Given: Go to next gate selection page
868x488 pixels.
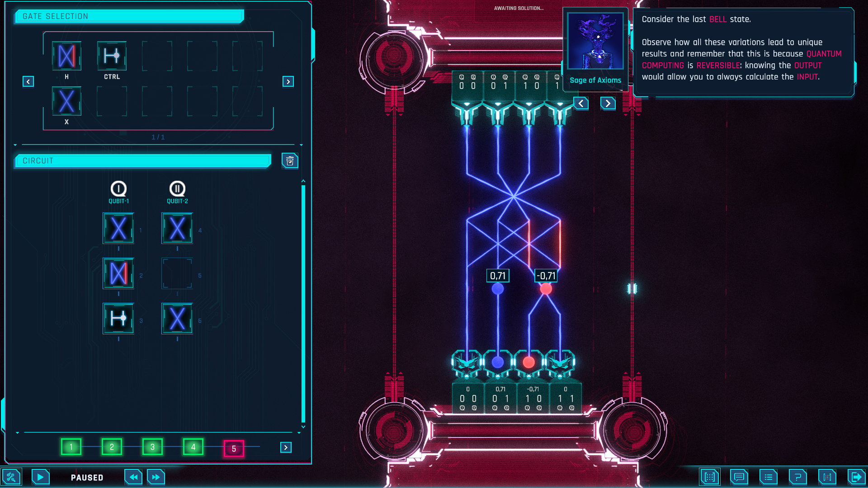Looking at the screenshot, I should coord(288,82).
